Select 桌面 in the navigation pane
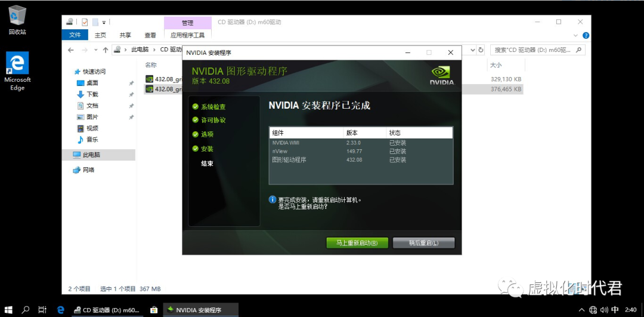The width and height of the screenshot is (644, 317). (92, 82)
